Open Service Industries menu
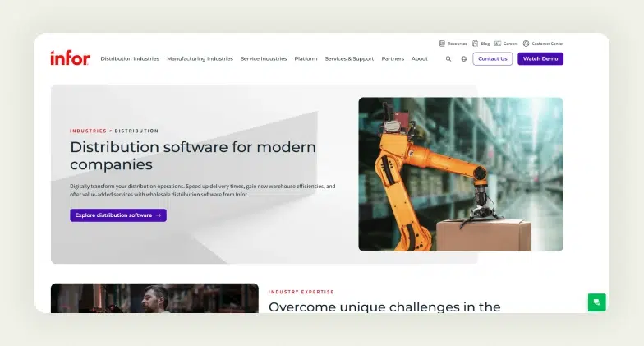 [264, 59]
